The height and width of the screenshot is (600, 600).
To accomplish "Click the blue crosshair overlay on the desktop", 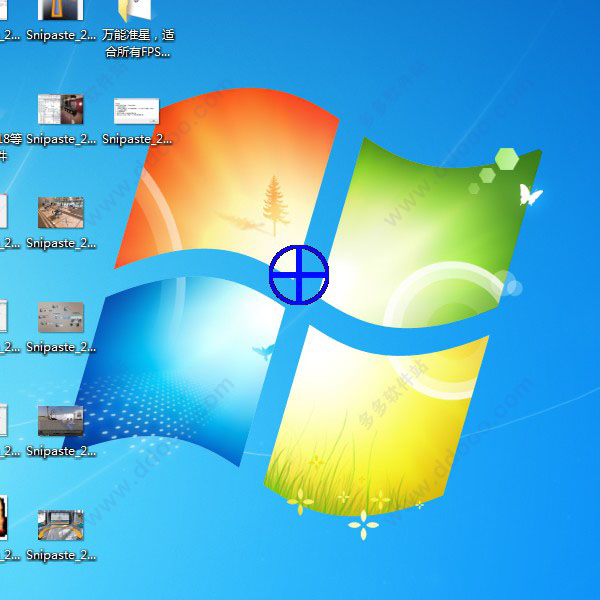I will (299, 275).
